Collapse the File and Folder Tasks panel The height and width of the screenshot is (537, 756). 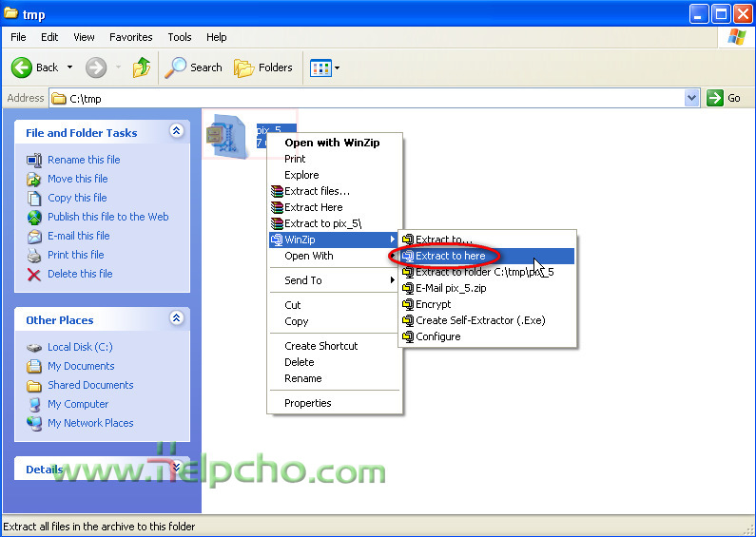(177, 130)
